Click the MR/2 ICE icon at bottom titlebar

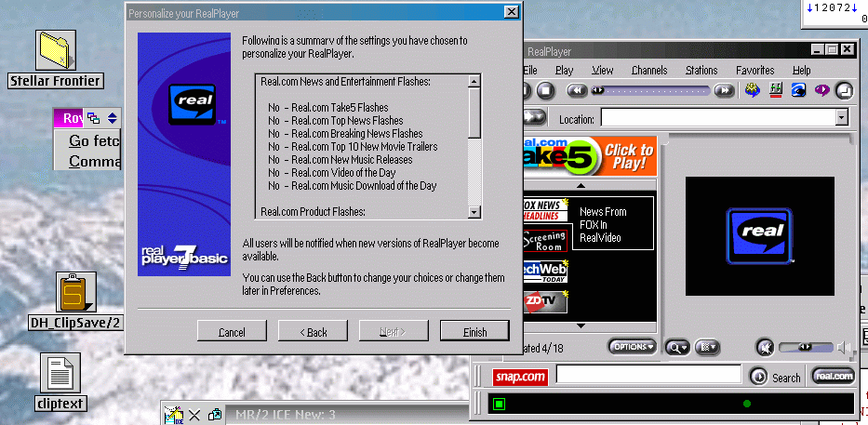[x=176, y=415]
